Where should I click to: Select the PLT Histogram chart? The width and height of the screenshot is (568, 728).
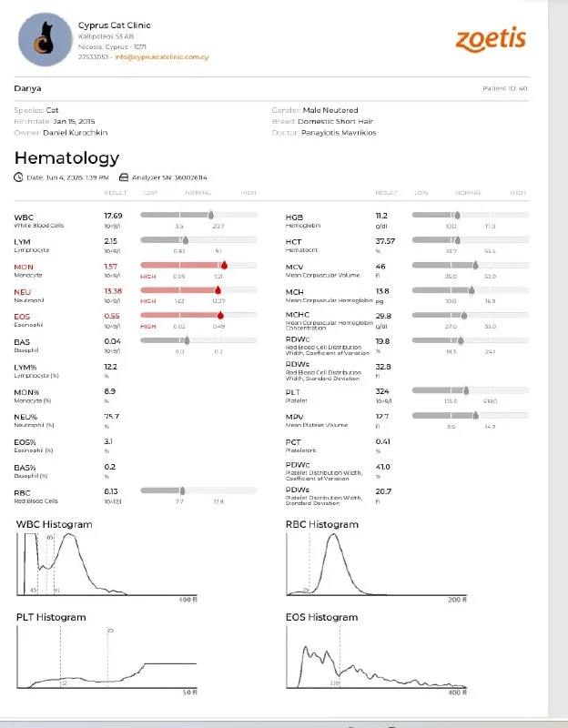coord(106,657)
